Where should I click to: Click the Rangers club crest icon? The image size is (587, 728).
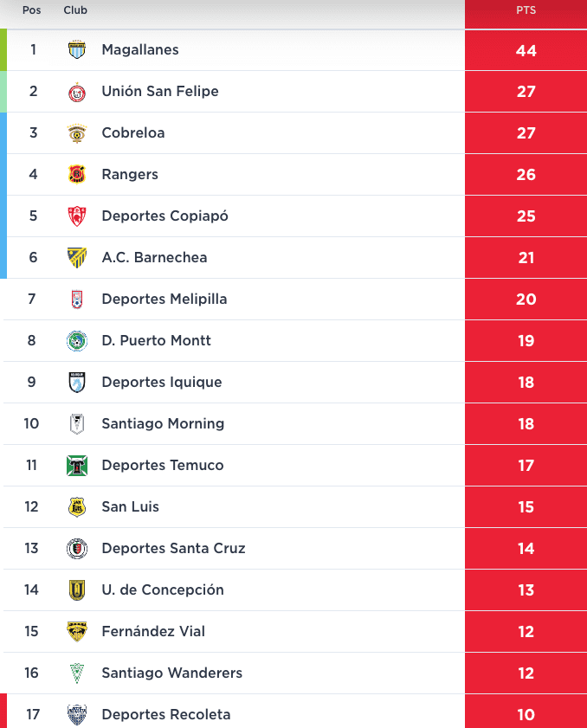[77, 175]
